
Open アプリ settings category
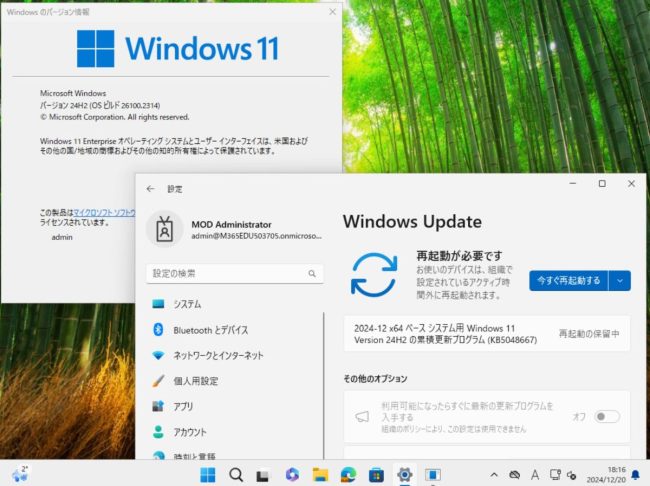(x=235, y=406)
